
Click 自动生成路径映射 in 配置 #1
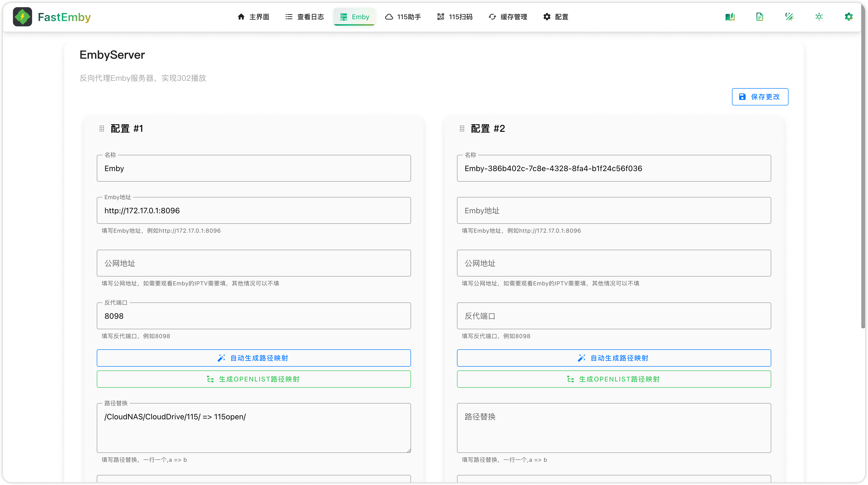tap(253, 358)
